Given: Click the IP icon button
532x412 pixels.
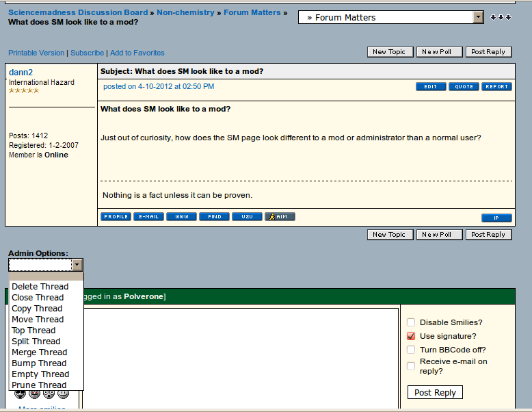Looking at the screenshot, I should (496, 218).
